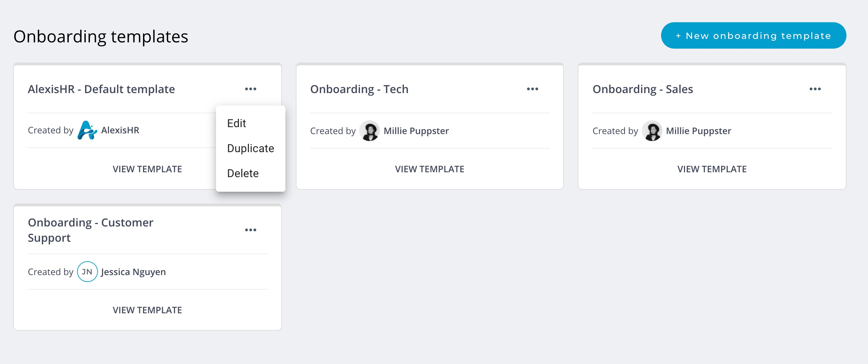Image resolution: width=868 pixels, height=364 pixels.
Task: Open three-dot menu on Customer Support template
Action: point(250,230)
